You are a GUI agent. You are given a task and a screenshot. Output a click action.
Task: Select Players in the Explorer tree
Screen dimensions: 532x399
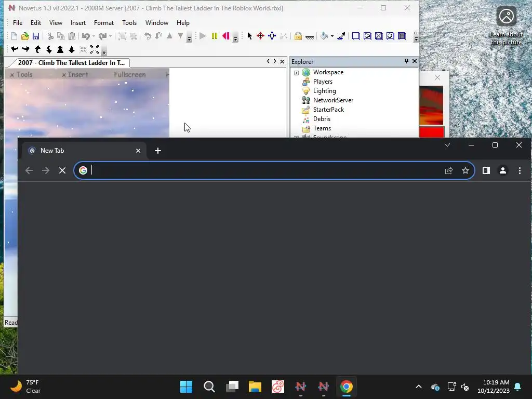[x=323, y=82]
